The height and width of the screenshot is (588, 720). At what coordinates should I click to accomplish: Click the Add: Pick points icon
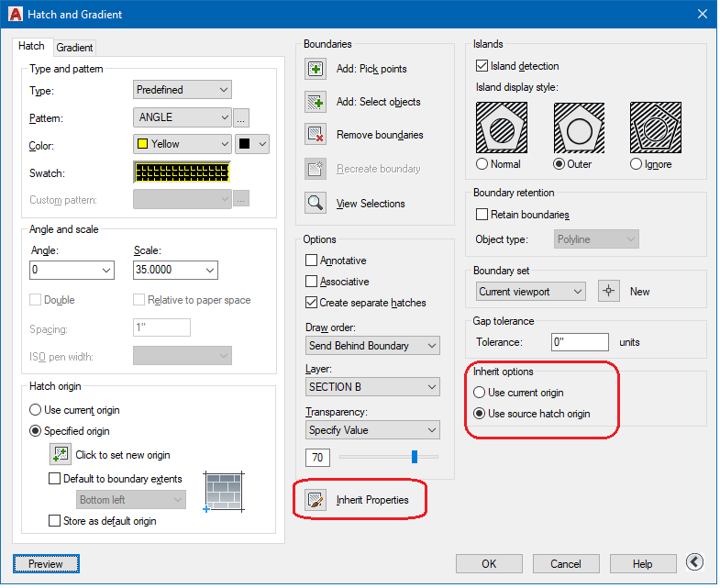316,69
